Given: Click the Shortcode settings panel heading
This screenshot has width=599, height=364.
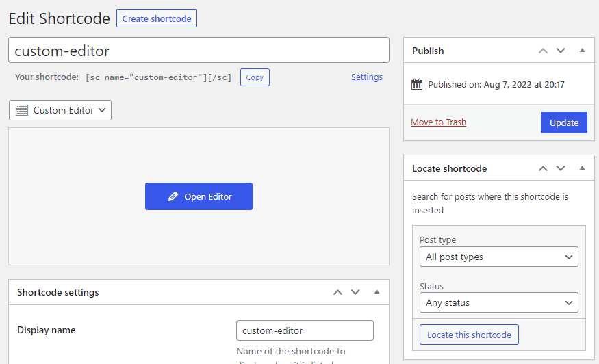Looking at the screenshot, I should pyautogui.click(x=58, y=292).
